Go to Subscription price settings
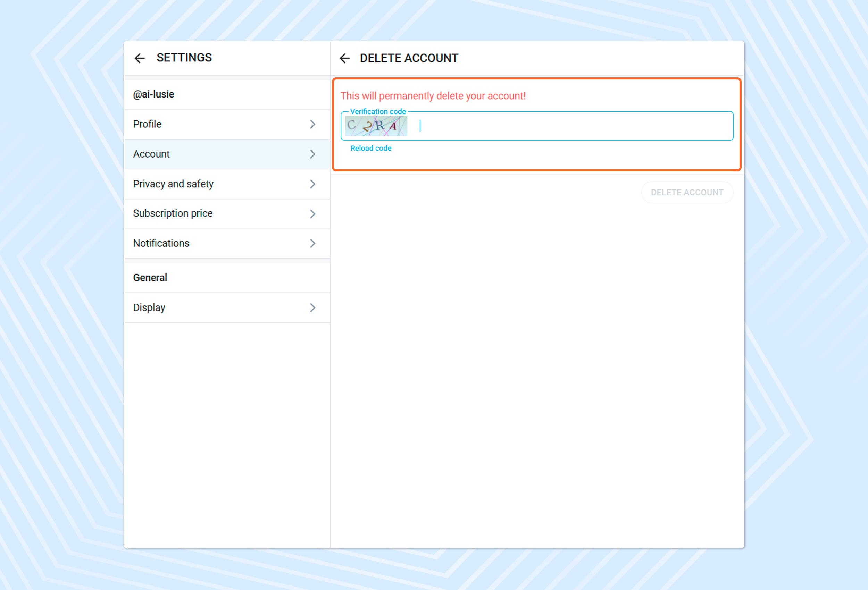The image size is (868, 590). [x=173, y=213]
